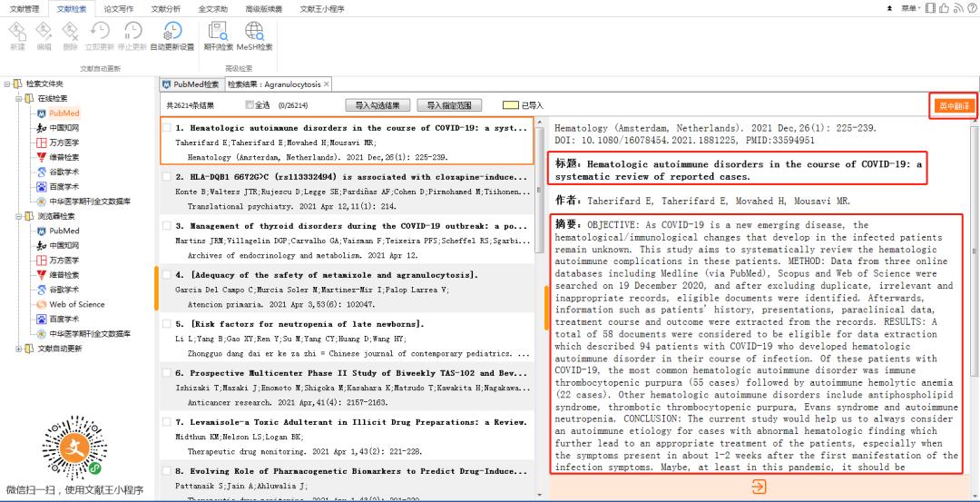Viewport: 980px width, 502px height.
Task: Tick the checkbox for result 2 HLA-DQB1
Action: point(167,177)
